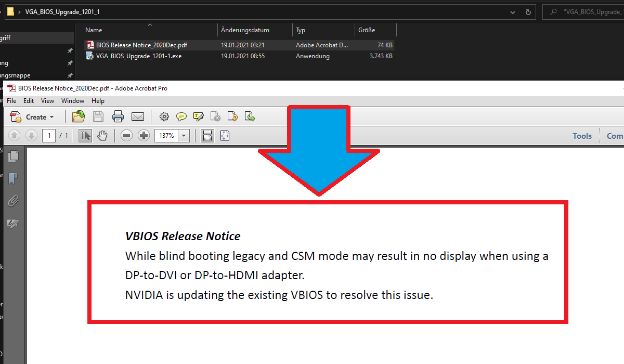Select VGA_BIOS_Upgrade_1201-1.exe in Explorer
This screenshot has height=364, width=624.
(139, 56)
